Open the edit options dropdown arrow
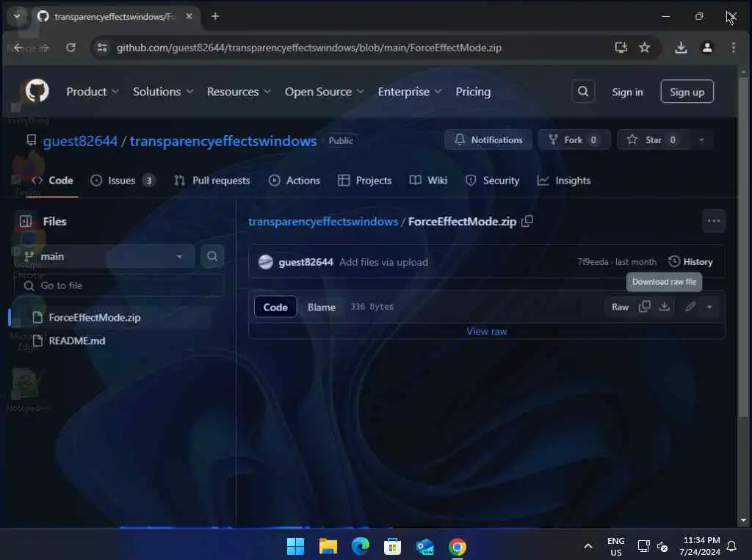This screenshot has height=560, width=752. pos(709,306)
